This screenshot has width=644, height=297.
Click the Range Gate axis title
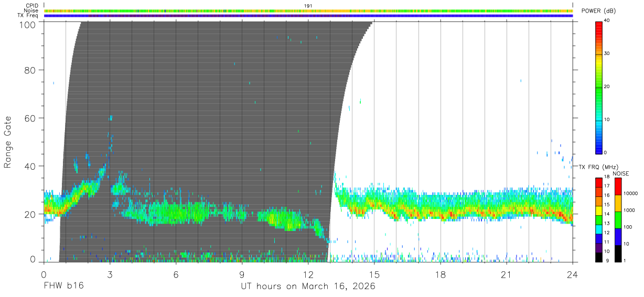click(8, 142)
